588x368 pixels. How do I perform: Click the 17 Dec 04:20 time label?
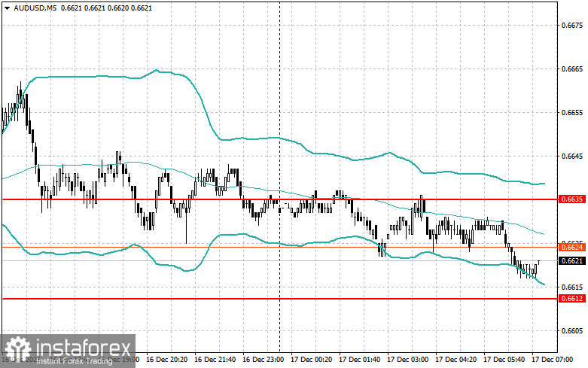[x=455, y=360]
